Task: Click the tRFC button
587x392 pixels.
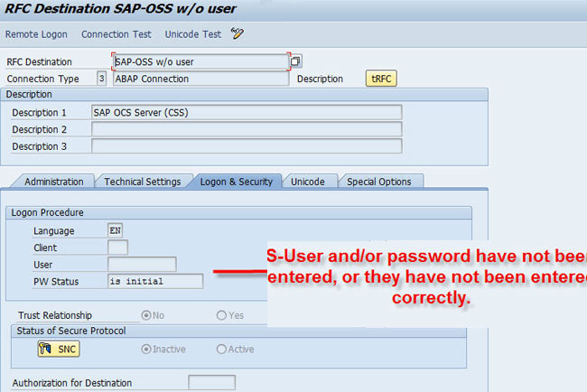Action: (x=381, y=79)
